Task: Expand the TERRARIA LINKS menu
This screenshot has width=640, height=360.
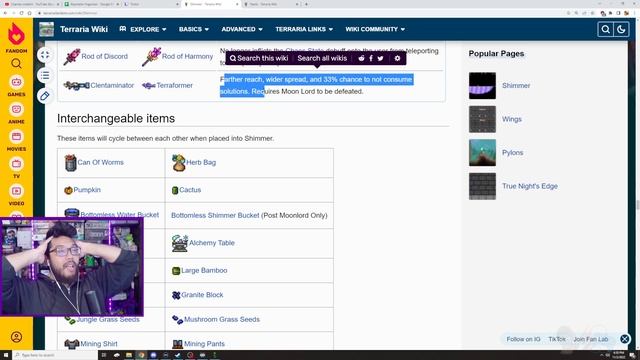Action: [304, 29]
